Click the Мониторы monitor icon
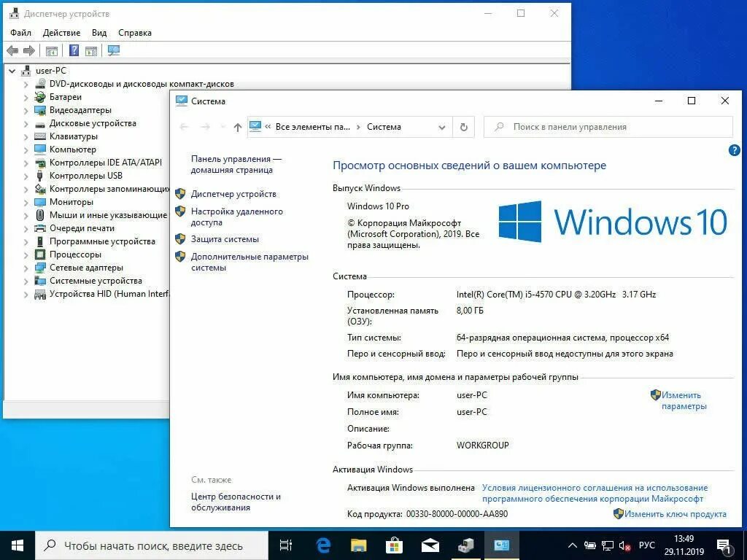 click(41, 202)
